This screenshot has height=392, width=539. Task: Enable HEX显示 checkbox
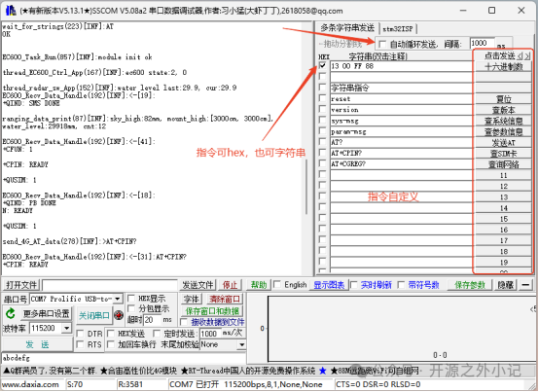tap(131, 299)
